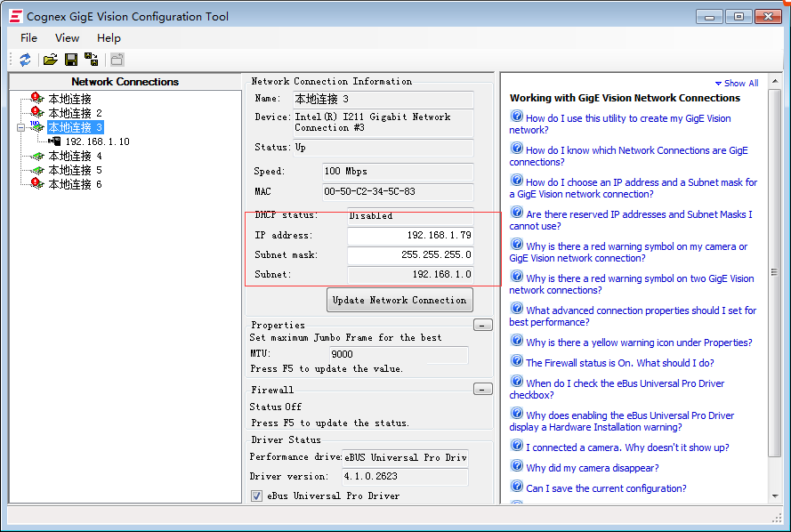Click the Cognex app logo icon

pyautogui.click(x=16, y=17)
